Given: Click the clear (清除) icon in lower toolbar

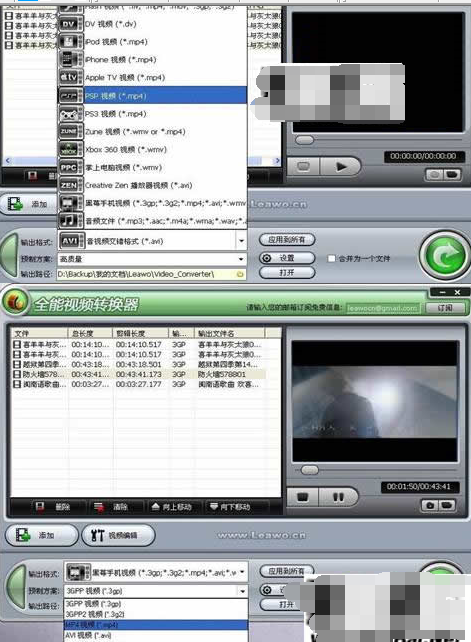Looking at the screenshot, I should coord(99,507).
